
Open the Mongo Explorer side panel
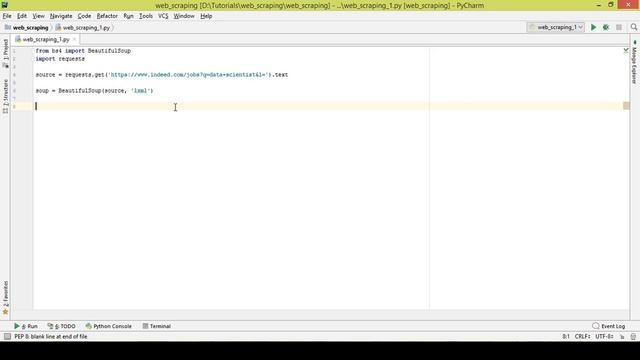634,62
